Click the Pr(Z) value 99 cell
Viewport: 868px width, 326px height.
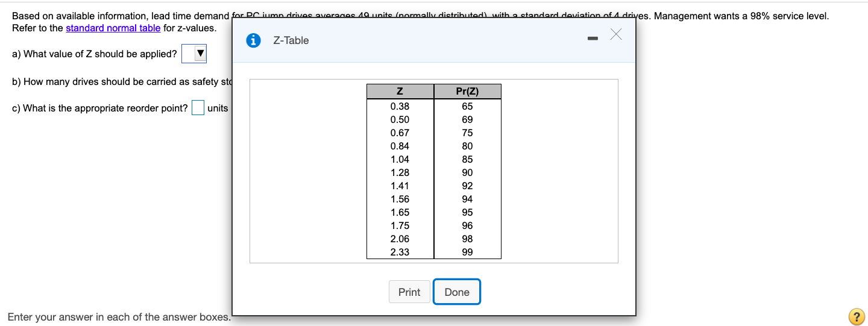tap(467, 252)
